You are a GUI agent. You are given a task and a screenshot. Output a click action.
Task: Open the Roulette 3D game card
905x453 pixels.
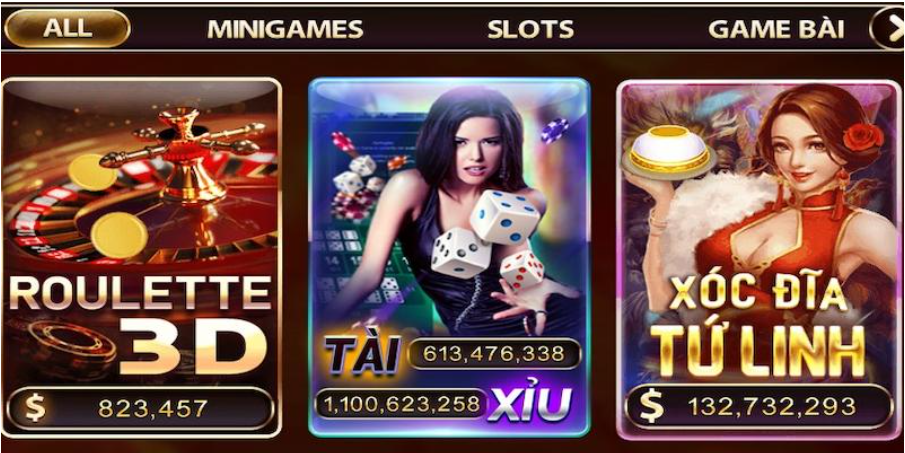141,258
